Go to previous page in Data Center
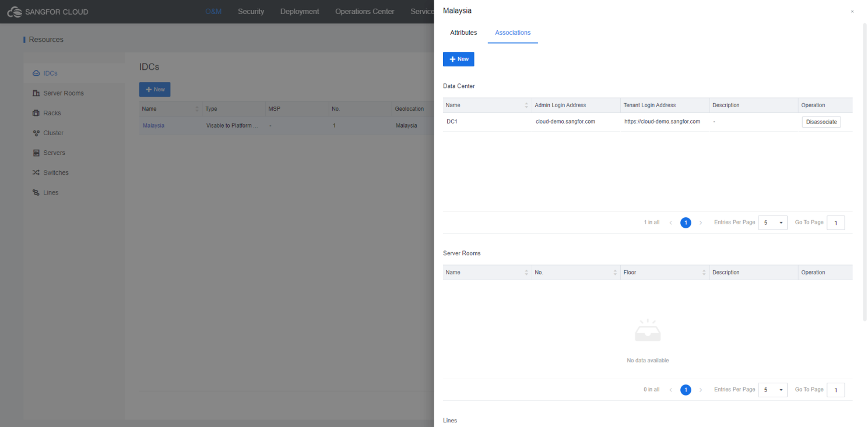The width and height of the screenshot is (868, 427). (670, 223)
